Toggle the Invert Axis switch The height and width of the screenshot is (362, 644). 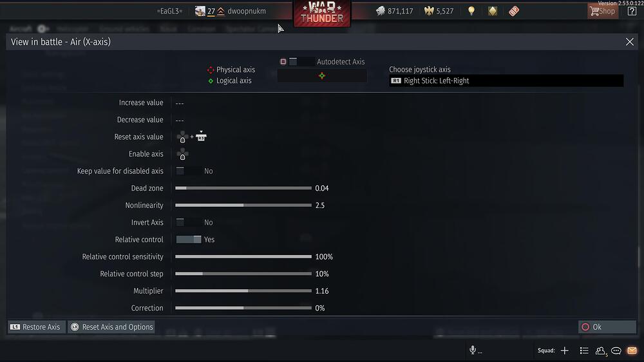click(189, 222)
